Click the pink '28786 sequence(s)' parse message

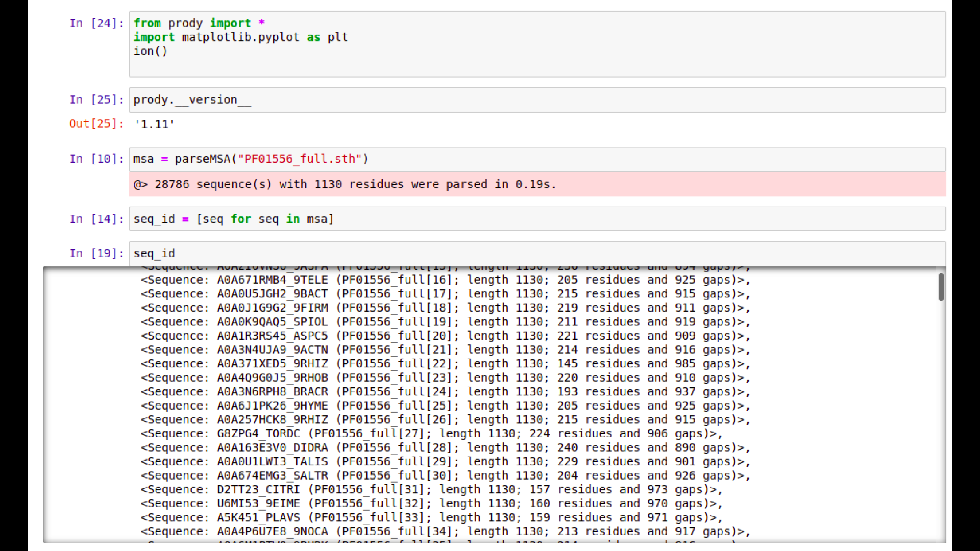tap(345, 184)
